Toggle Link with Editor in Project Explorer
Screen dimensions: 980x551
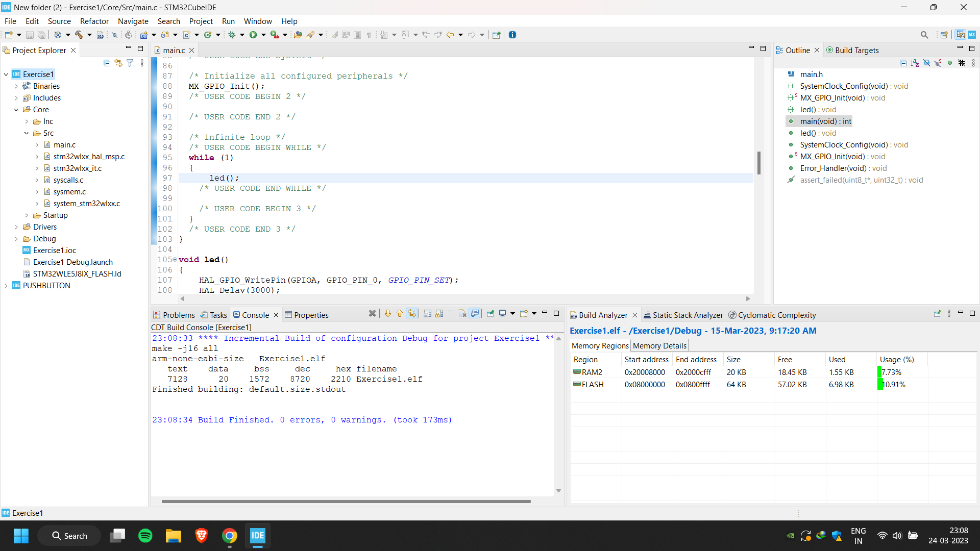coord(118,63)
